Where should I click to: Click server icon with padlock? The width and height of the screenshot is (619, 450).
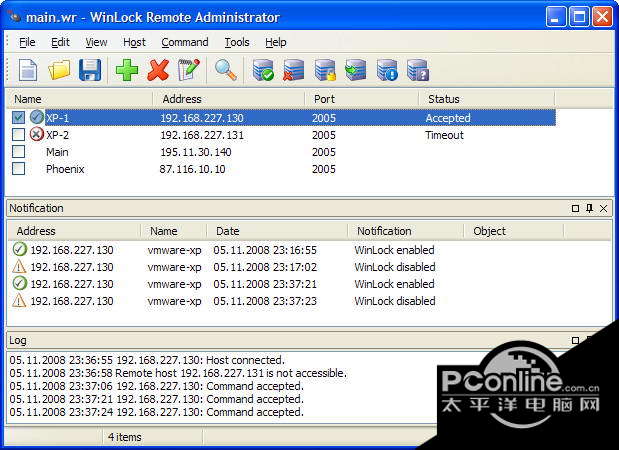click(x=325, y=70)
